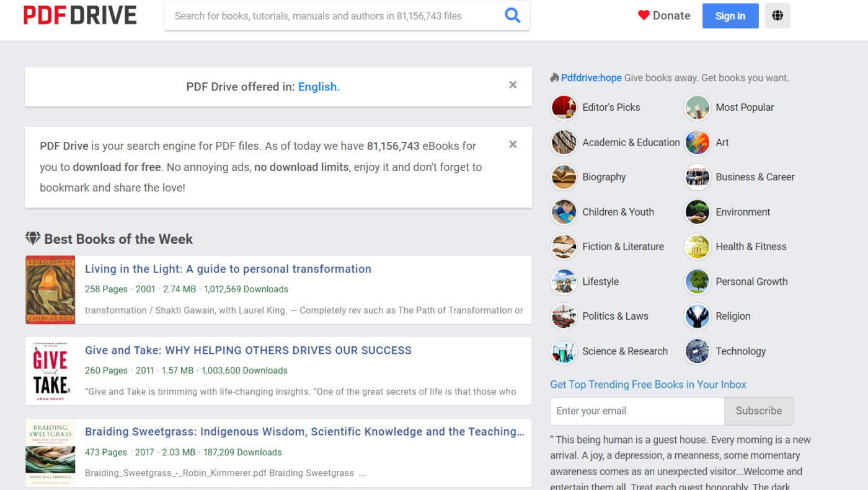The width and height of the screenshot is (868, 490).
Task: Open the Most Popular text link
Action: click(x=745, y=107)
